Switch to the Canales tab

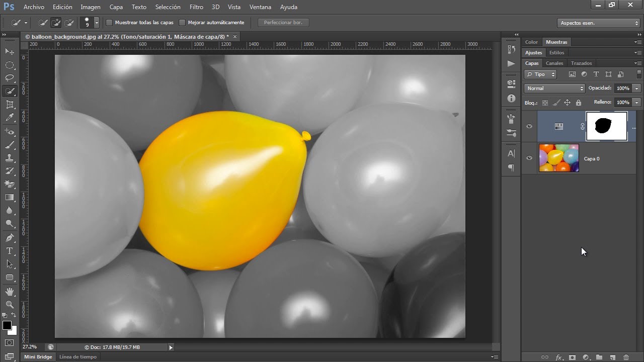tap(554, 63)
